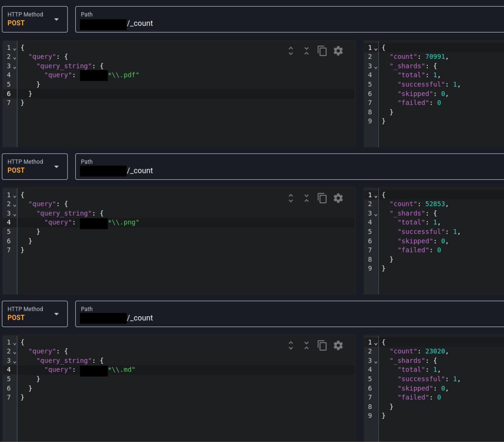This screenshot has height=442, width=504.
Task: Click the count value 52853
Action: [435, 204]
